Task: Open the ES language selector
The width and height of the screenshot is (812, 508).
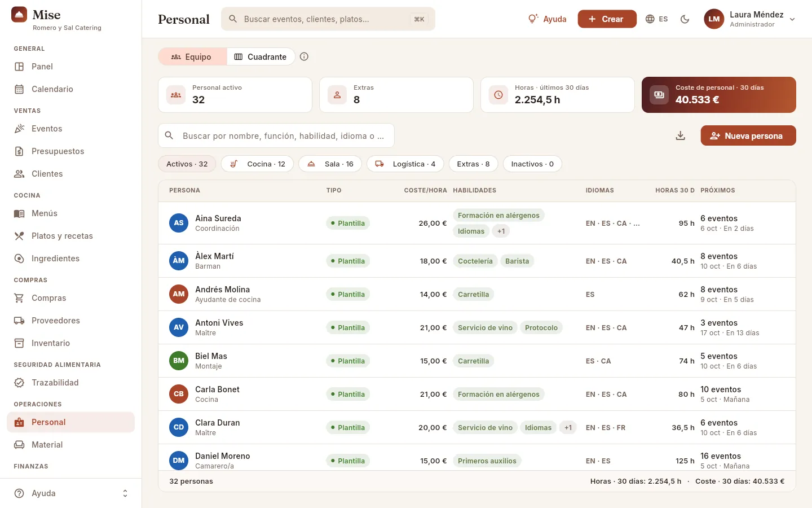Action: (656, 19)
